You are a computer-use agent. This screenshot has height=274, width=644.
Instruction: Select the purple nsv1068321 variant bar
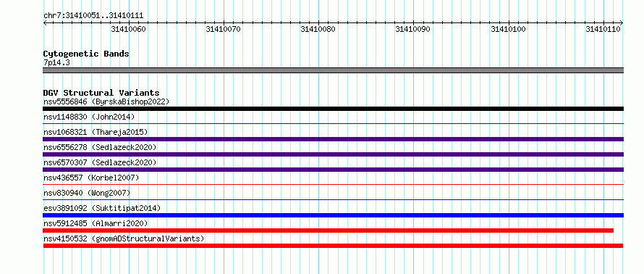[333, 139]
